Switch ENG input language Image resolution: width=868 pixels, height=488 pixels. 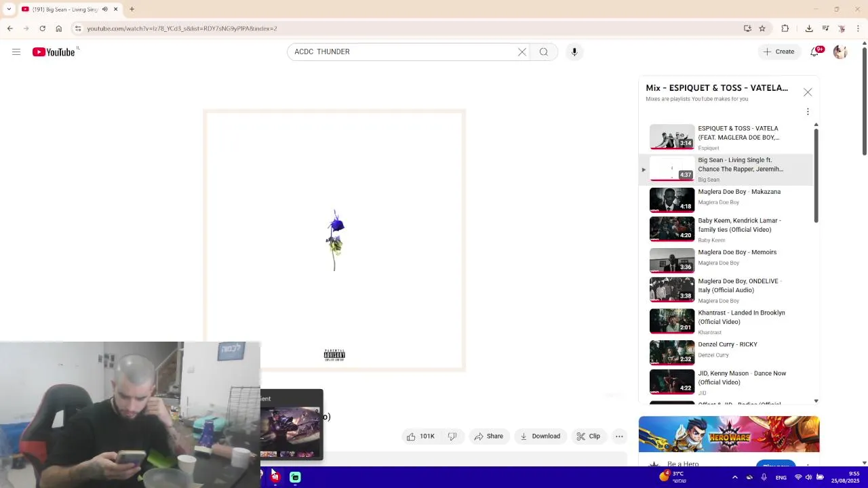pos(781,478)
